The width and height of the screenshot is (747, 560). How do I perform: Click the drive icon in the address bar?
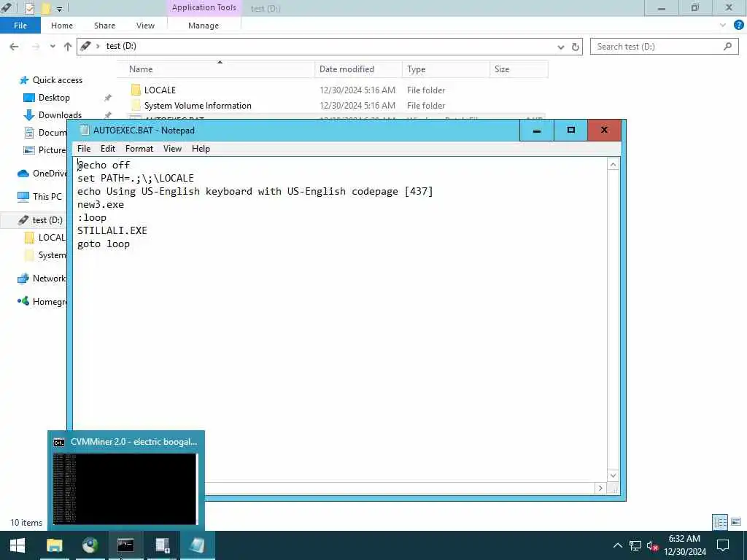pos(86,46)
